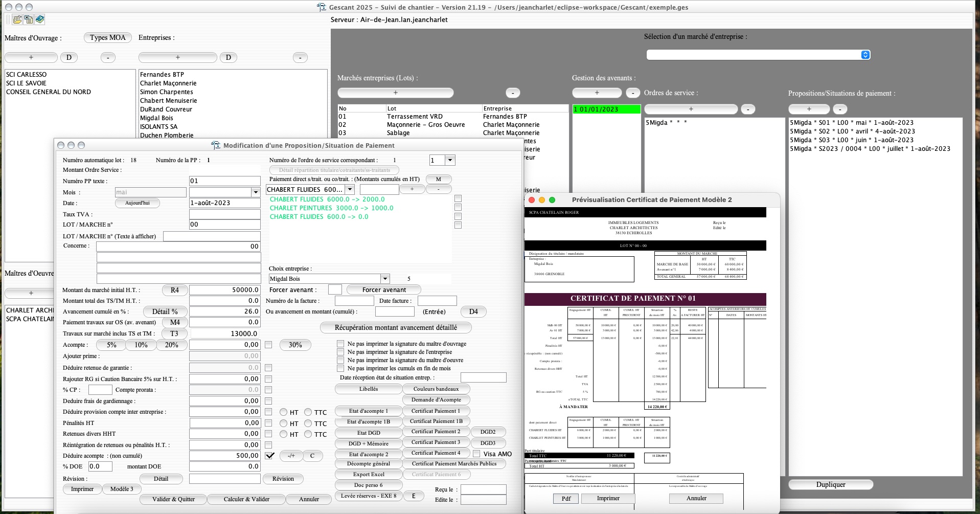Toggle the checked box beside Déduire acompte
The height and width of the screenshot is (514, 980).
coord(269,455)
